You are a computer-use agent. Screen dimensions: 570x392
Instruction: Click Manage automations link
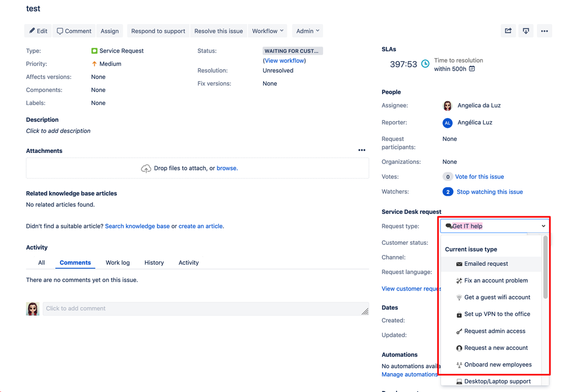410,374
